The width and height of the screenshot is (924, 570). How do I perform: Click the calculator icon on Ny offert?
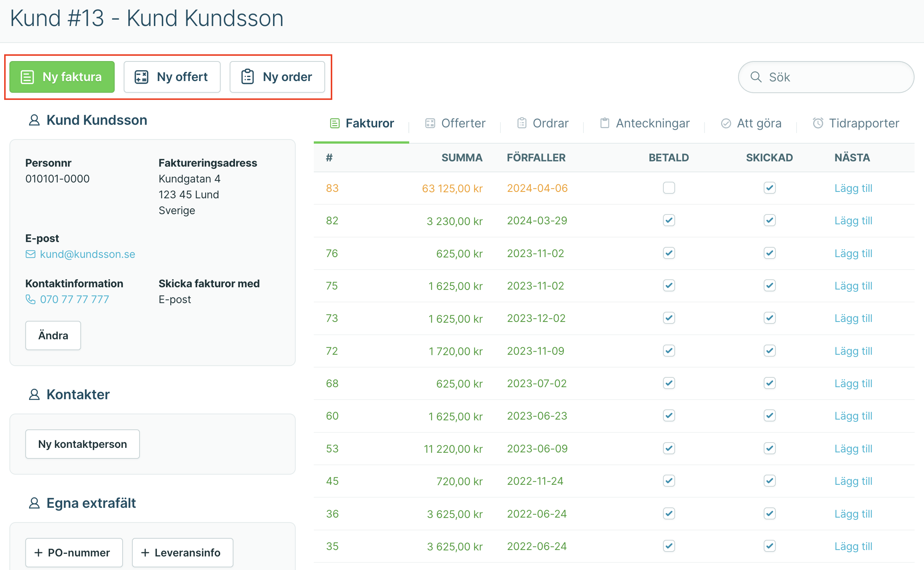click(141, 77)
